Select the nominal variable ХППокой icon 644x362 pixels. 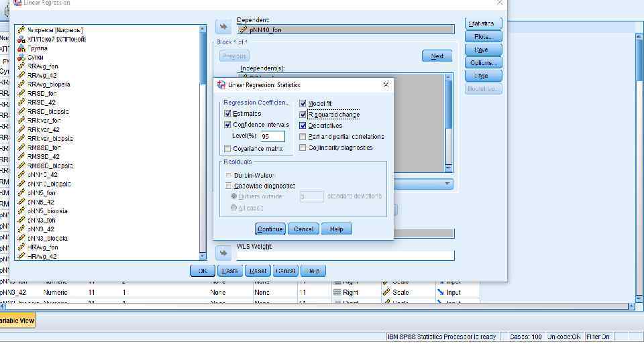(21, 40)
